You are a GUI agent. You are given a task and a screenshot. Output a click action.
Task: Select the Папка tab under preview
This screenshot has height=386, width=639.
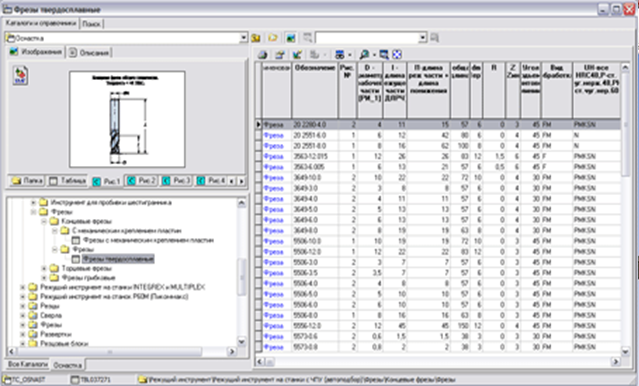[x=27, y=181]
